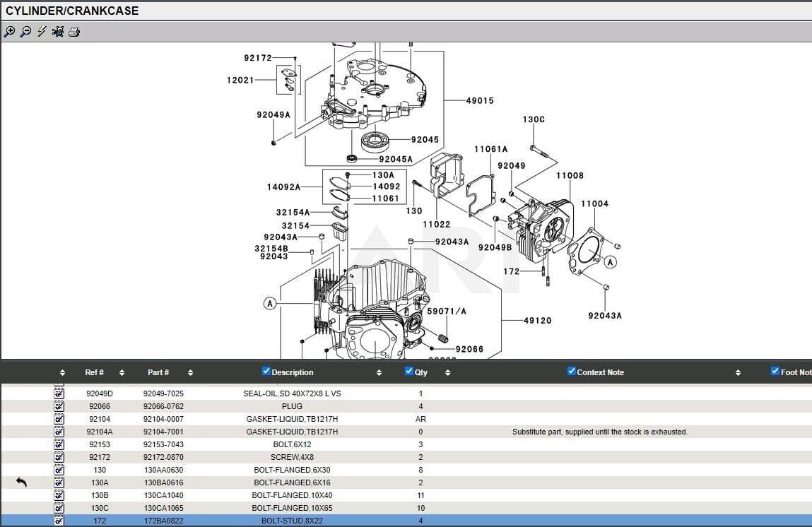Select the BOLT-FLANGED,10X40 row description
Viewport: 812px width, 527px height.
(292, 495)
